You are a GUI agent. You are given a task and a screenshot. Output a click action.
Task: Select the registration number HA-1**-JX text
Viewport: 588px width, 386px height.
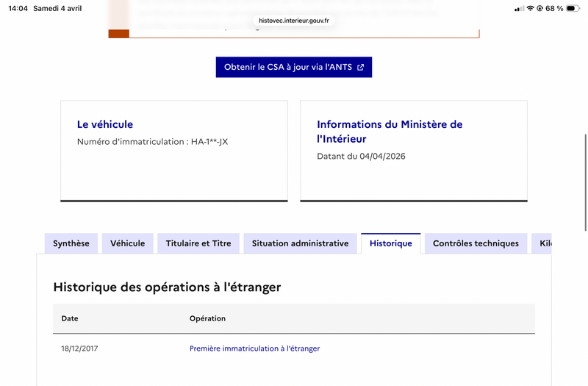(209, 142)
